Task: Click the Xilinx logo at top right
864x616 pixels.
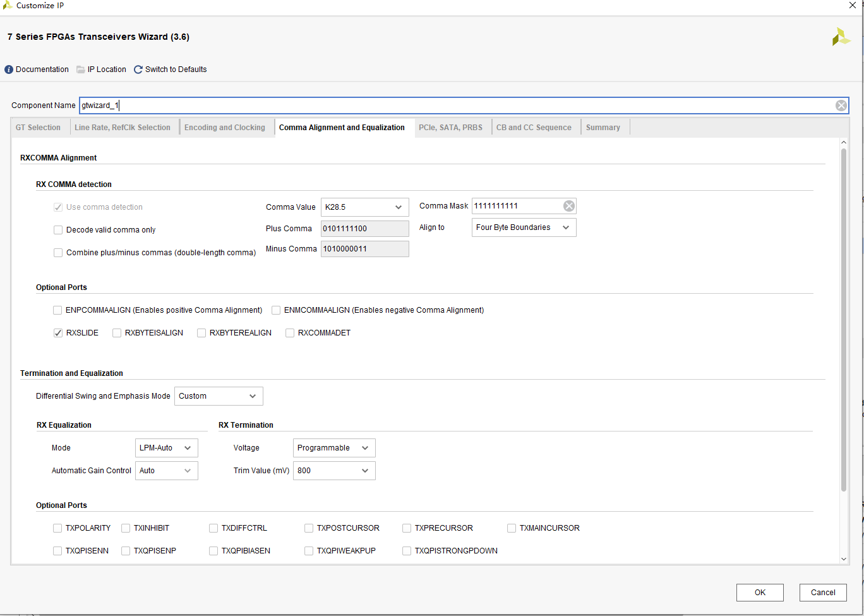Action: click(x=841, y=37)
